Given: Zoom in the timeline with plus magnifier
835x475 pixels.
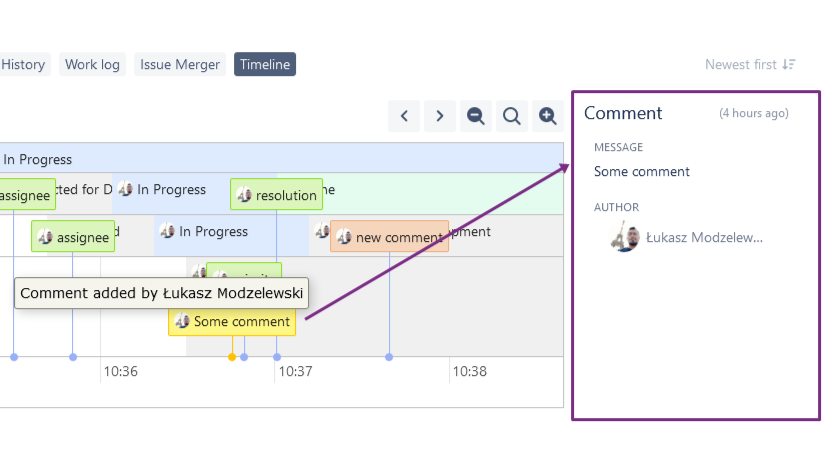Looking at the screenshot, I should 548,116.
